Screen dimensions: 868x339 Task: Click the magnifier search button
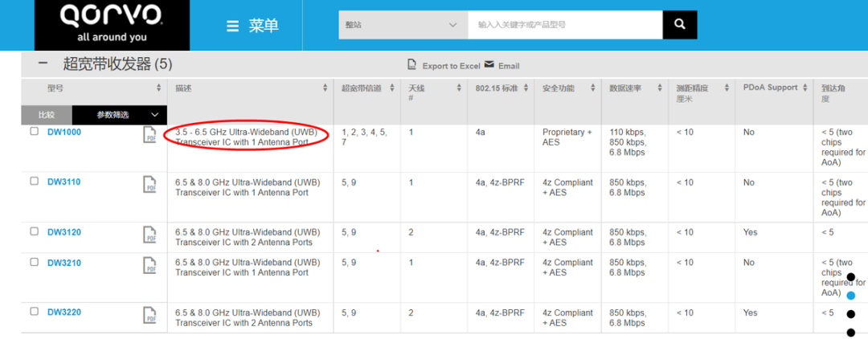[680, 25]
